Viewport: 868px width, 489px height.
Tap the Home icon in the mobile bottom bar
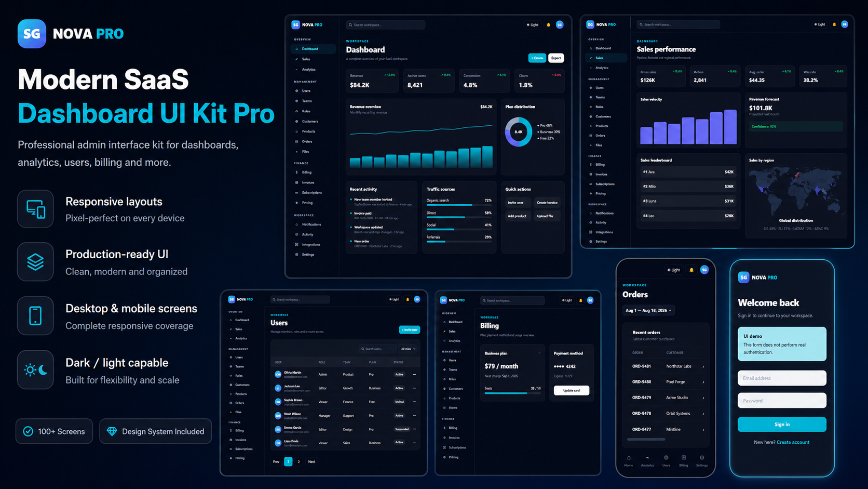pyautogui.click(x=629, y=458)
